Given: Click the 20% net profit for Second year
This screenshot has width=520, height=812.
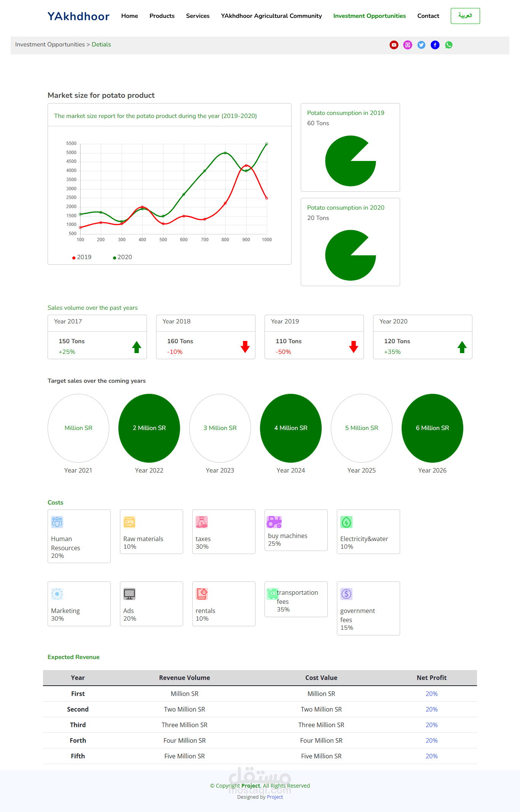Looking at the screenshot, I should tap(432, 709).
